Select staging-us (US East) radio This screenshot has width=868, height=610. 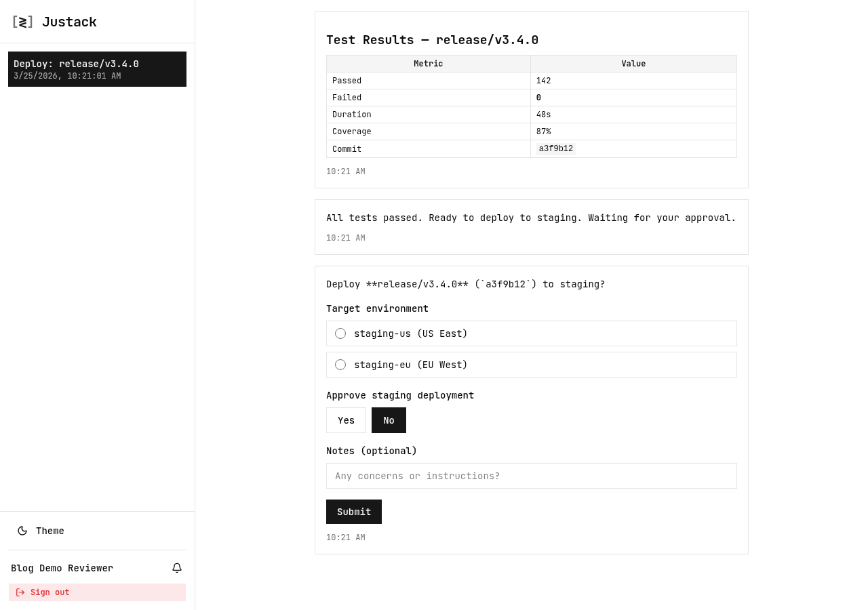[x=340, y=333]
